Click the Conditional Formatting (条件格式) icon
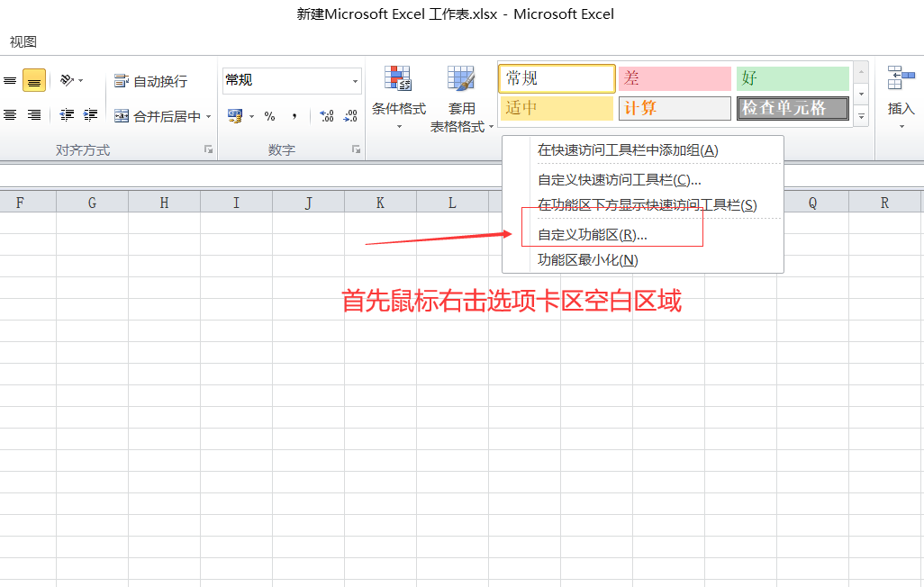The image size is (924, 587). pyautogui.click(x=398, y=77)
